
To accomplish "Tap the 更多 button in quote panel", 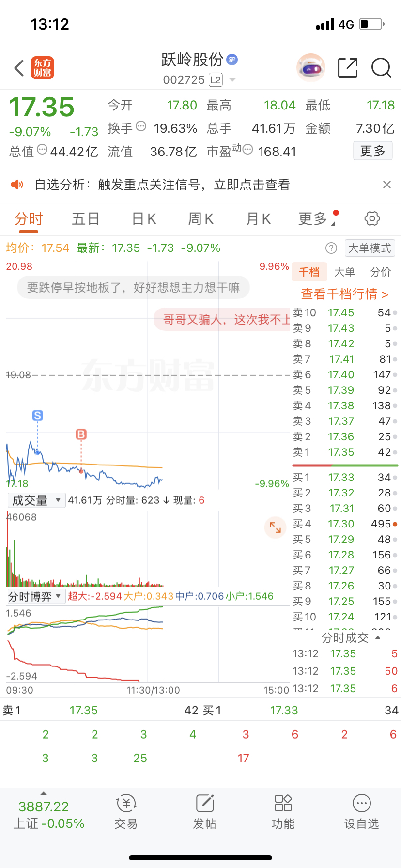I will tap(372, 151).
